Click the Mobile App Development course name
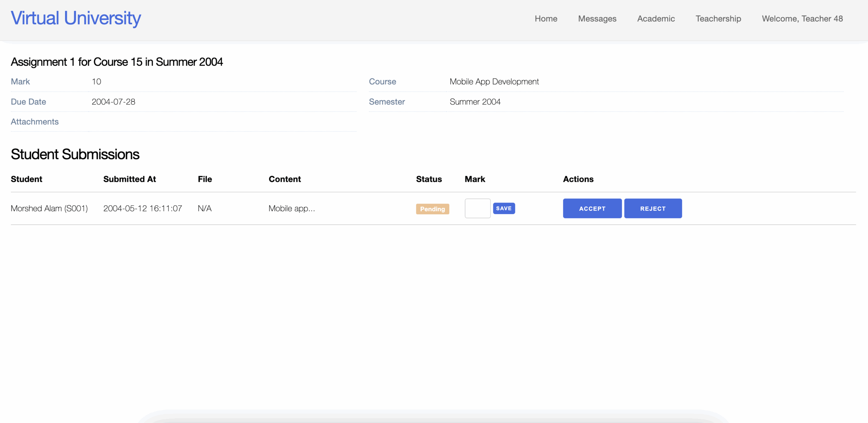This screenshot has height=423, width=868. point(494,82)
